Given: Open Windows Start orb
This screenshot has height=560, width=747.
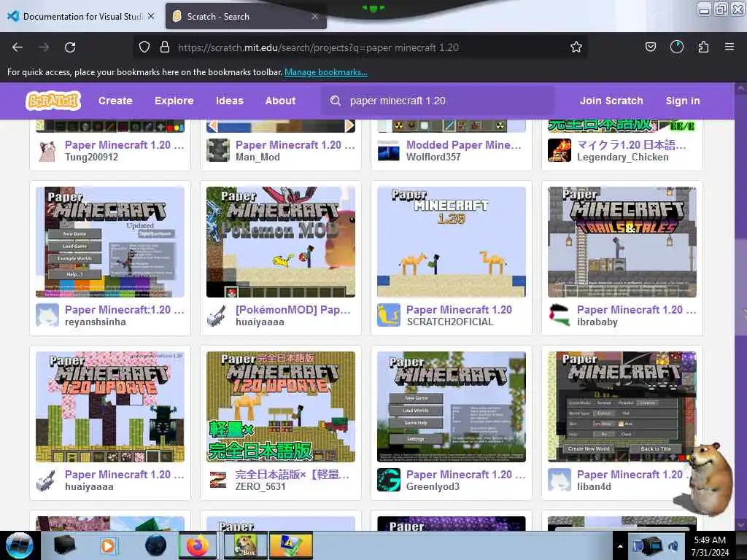Looking at the screenshot, I should click(x=19, y=545).
